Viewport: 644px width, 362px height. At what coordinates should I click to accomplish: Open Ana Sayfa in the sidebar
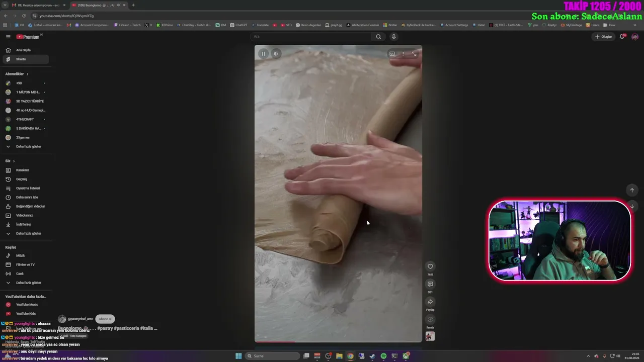pyautogui.click(x=25, y=50)
